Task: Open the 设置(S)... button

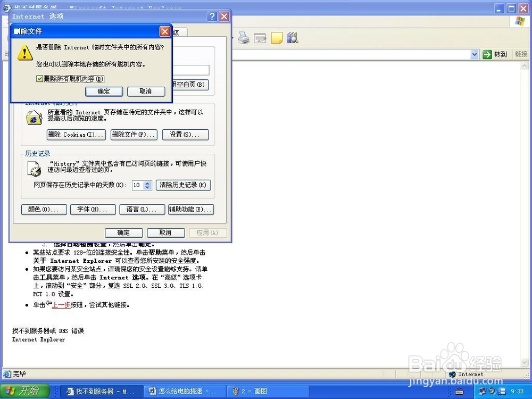Action: pyautogui.click(x=185, y=135)
